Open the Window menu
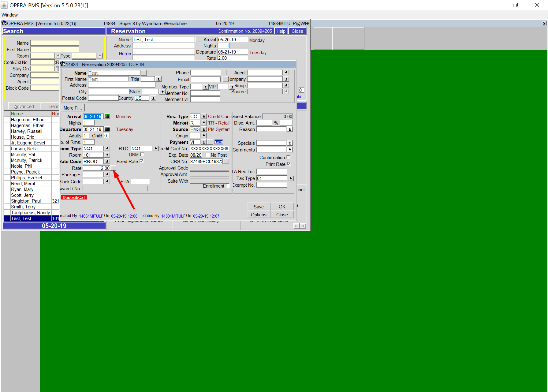This screenshot has width=548, height=392. [x=9, y=15]
